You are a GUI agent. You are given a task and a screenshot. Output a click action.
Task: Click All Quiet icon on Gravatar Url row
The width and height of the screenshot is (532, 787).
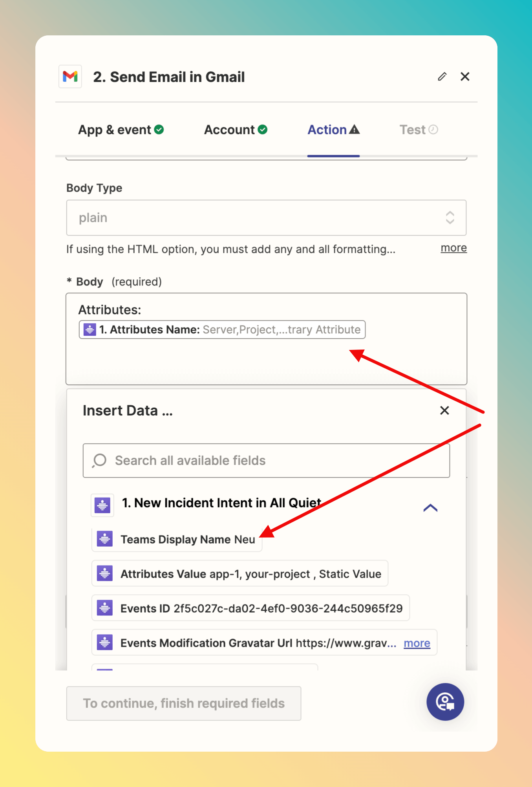[x=105, y=643]
